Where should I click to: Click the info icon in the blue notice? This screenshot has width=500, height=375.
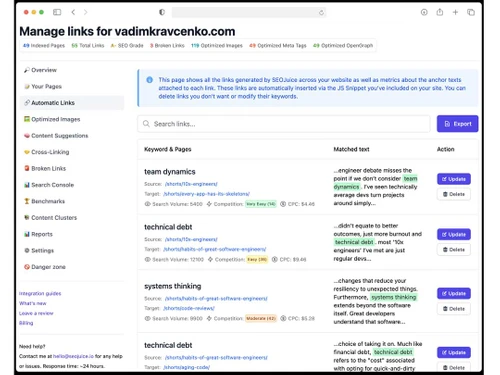pyautogui.click(x=149, y=80)
